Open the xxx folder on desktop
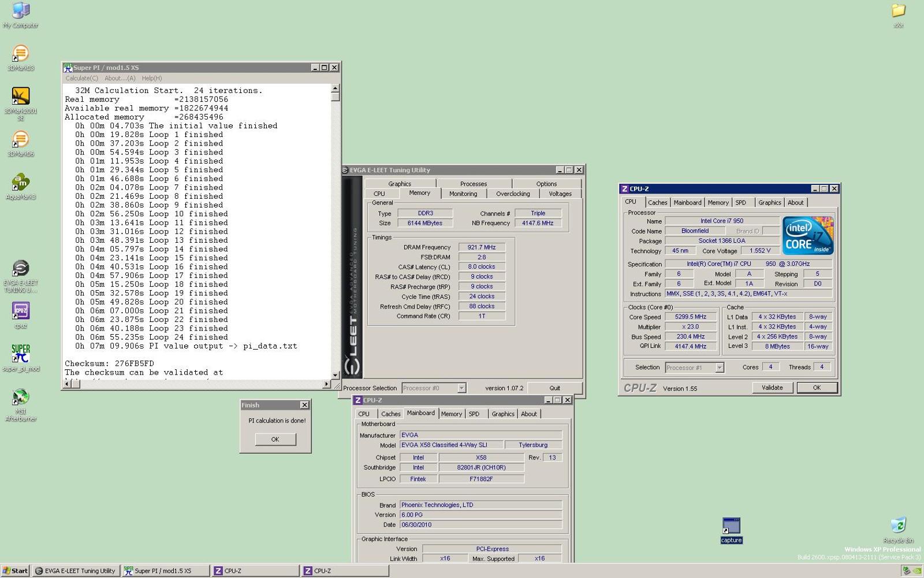 (899, 15)
